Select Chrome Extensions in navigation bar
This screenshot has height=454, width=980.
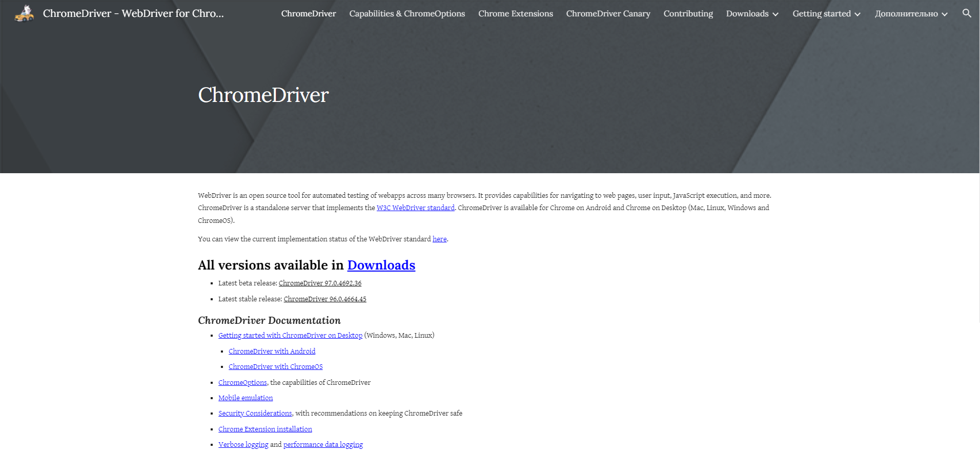(x=515, y=14)
